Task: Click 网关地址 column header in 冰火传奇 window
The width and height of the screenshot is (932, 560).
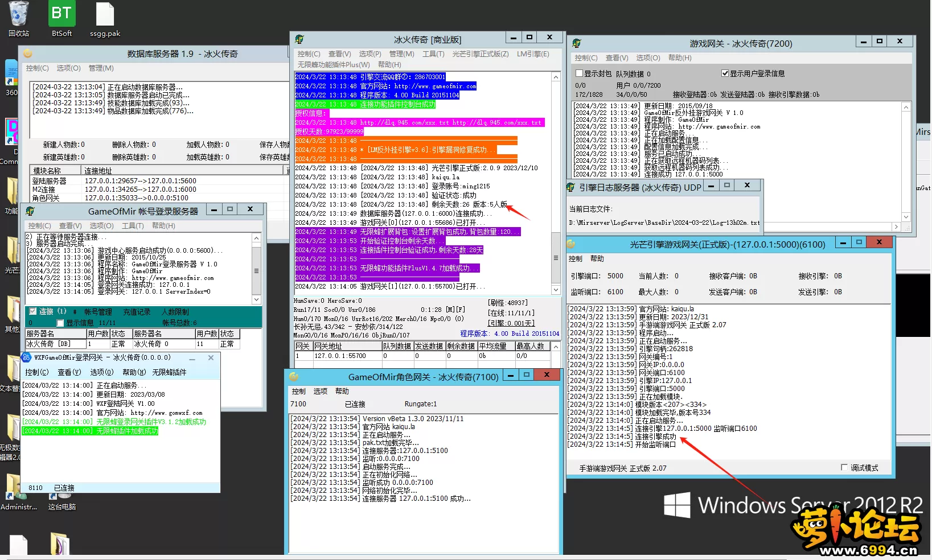Action: pyautogui.click(x=347, y=346)
